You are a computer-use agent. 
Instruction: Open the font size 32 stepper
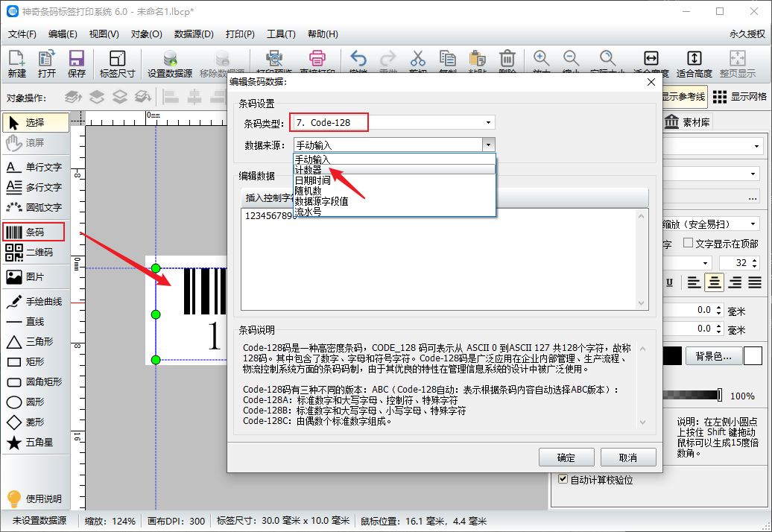(754, 263)
